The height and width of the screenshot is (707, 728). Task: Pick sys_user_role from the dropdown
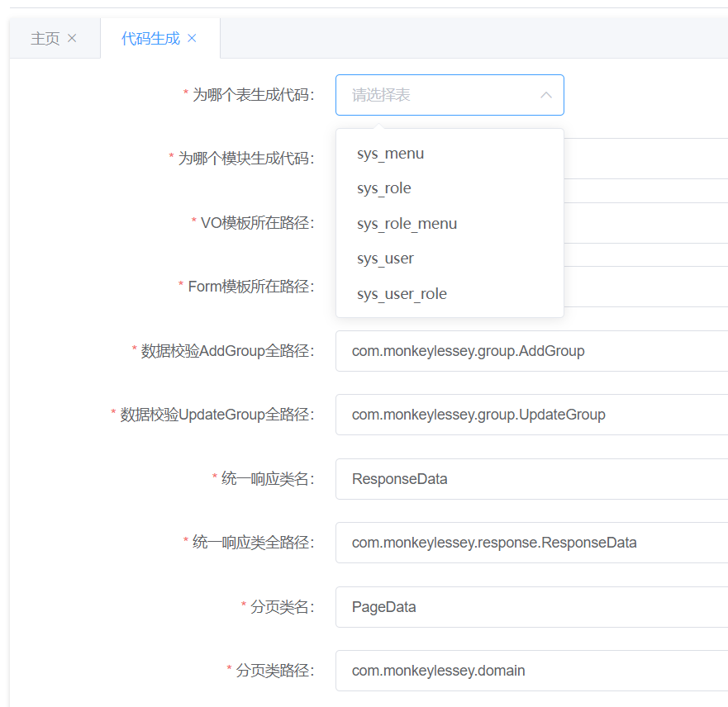click(x=402, y=294)
